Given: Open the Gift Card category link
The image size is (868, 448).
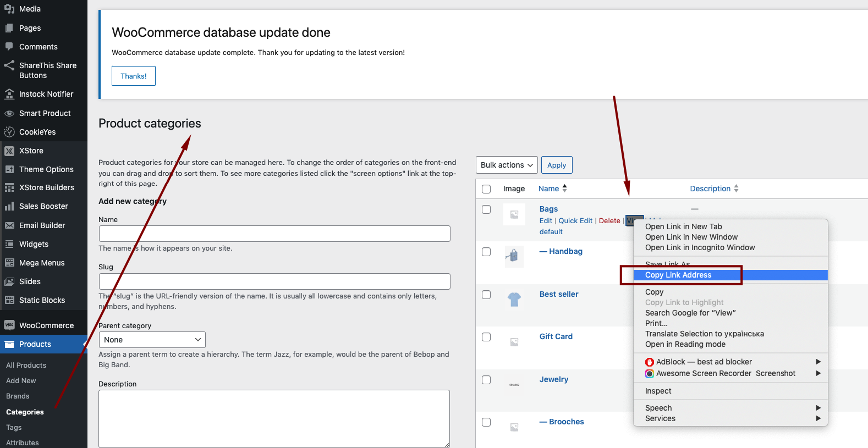Looking at the screenshot, I should (556, 336).
